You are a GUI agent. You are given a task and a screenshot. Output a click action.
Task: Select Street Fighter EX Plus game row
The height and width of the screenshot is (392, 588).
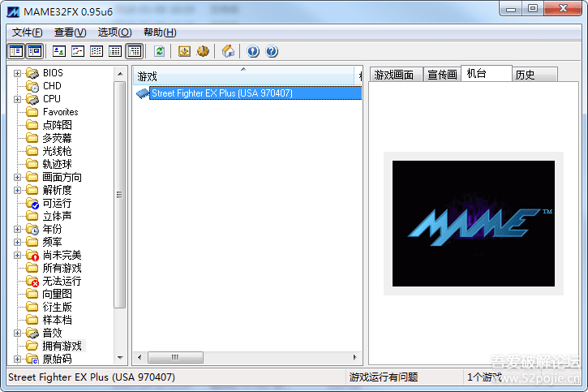(255, 93)
